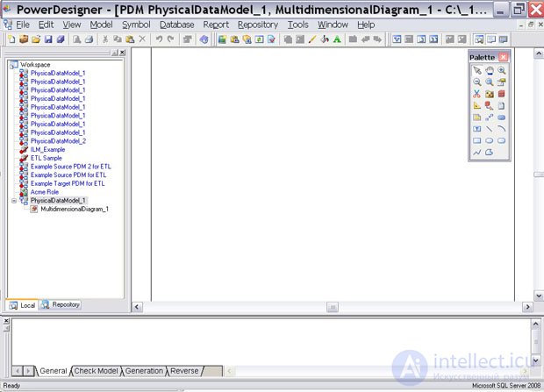Select the Pointer tool in the Palette

tap(477, 70)
